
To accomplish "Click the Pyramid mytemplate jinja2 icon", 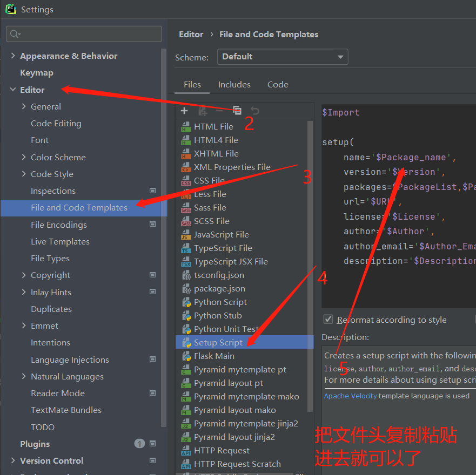I will click(186, 424).
